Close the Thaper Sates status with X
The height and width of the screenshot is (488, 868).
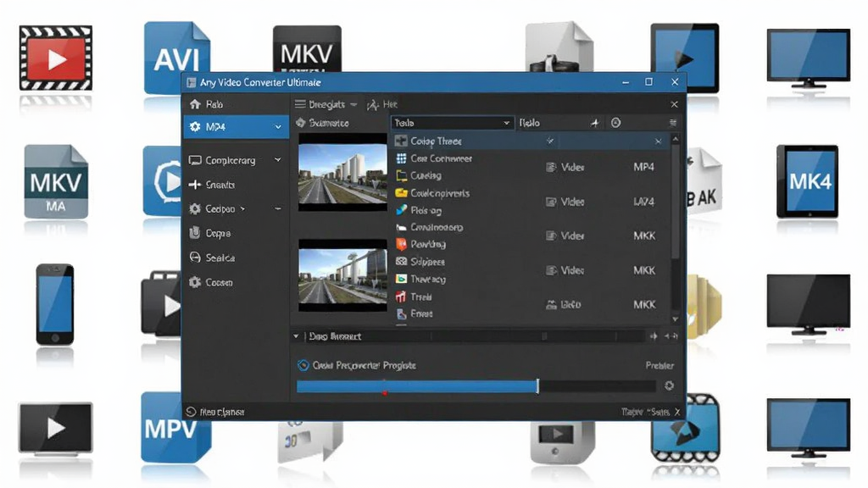point(677,412)
